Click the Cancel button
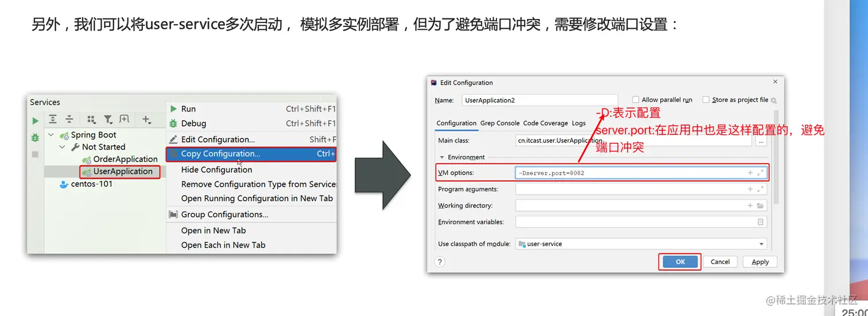Viewport: 868px width, 316px height. tap(720, 261)
